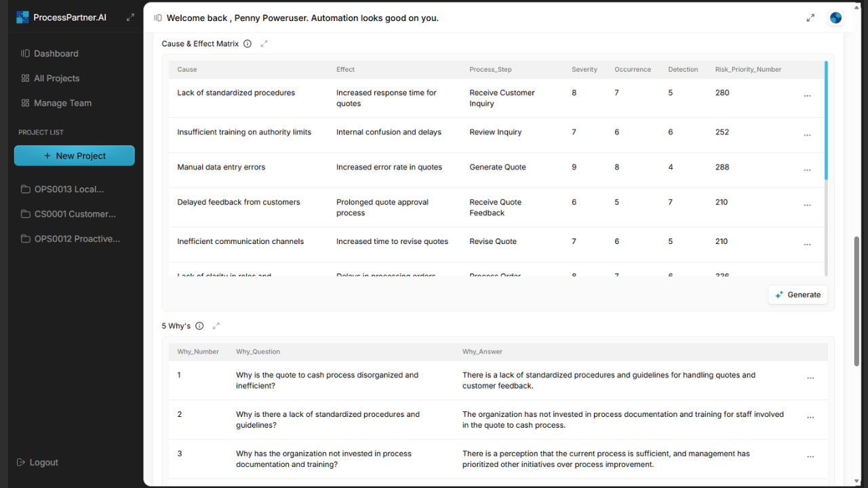Click the folder icon for OPS0013 Local project
Viewport: 868px width, 488px height.
tap(26, 189)
